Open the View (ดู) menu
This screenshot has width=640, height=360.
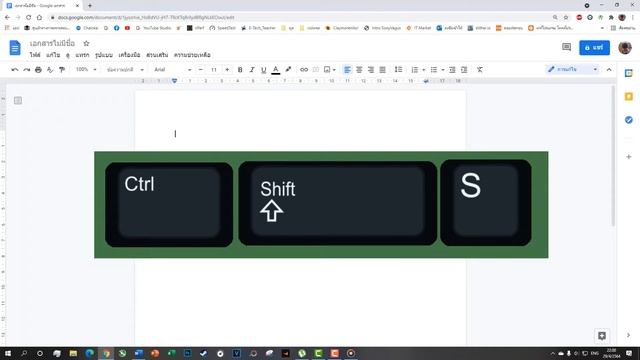(x=68, y=55)
